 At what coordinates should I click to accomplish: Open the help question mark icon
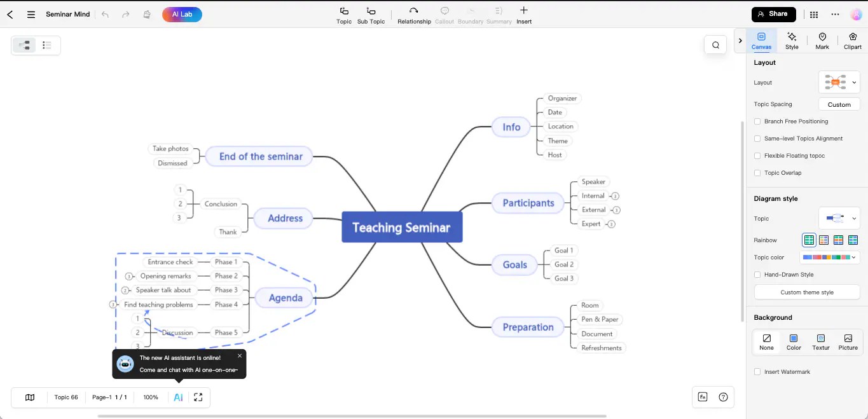tap(723, 397)
